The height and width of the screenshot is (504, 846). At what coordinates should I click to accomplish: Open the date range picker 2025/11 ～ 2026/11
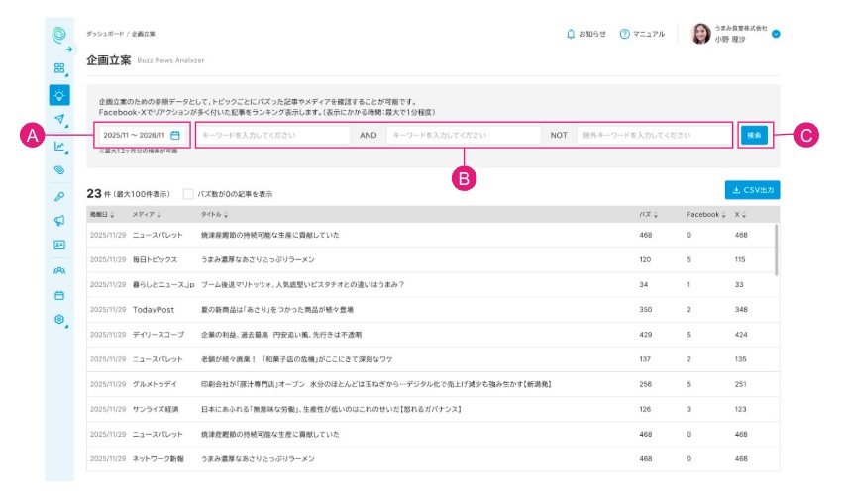point(141,135)
